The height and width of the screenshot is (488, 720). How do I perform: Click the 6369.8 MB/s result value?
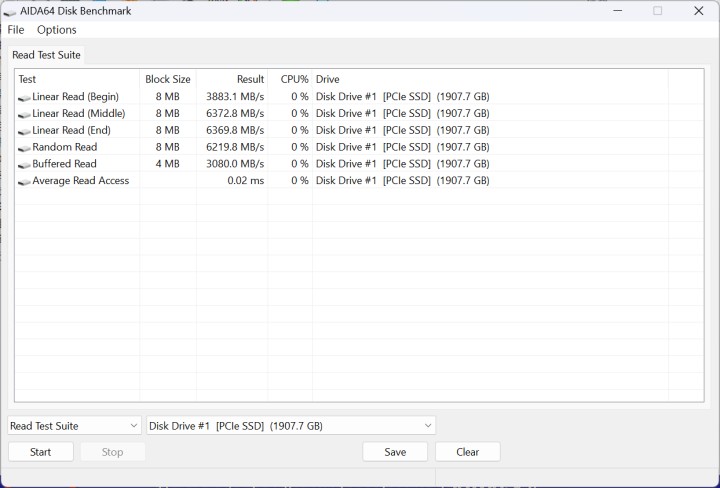[235, 130]
